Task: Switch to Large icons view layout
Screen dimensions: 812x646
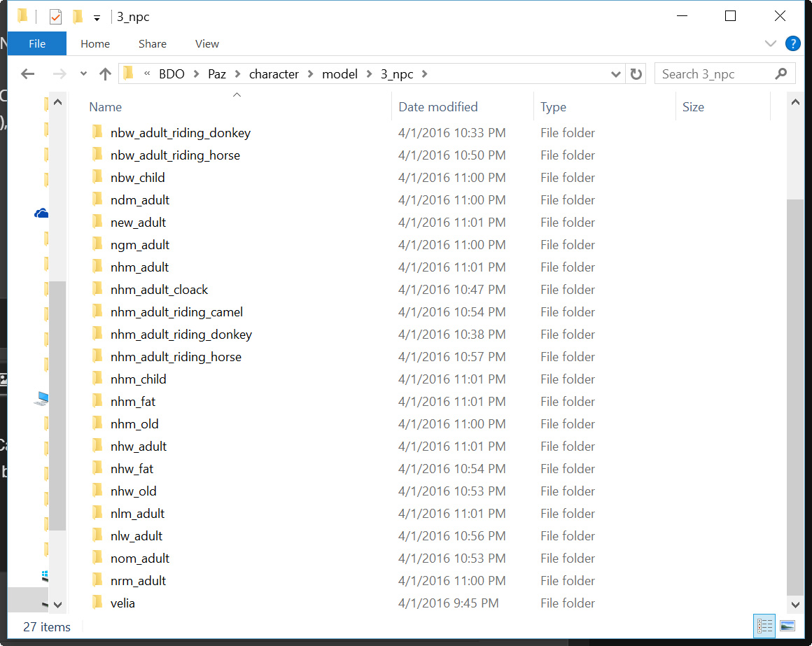Action: tap(787, 626)
